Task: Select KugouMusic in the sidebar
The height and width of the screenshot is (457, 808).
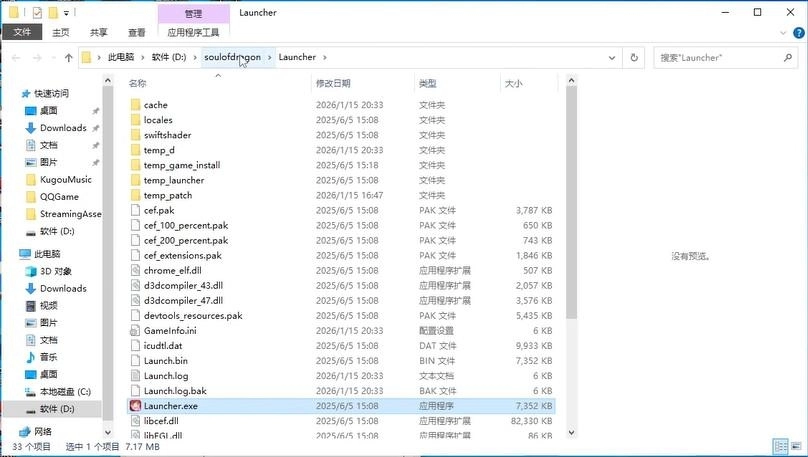Action: click(65, 180)
